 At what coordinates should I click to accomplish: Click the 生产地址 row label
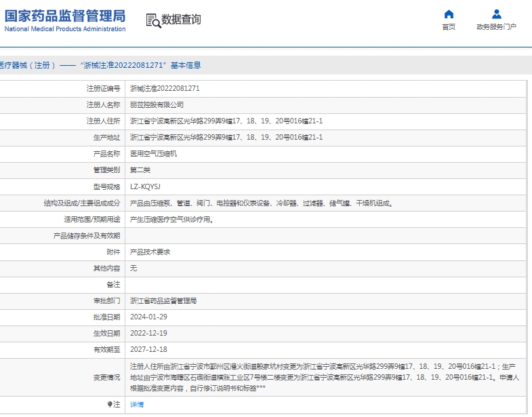pos(106,137)
